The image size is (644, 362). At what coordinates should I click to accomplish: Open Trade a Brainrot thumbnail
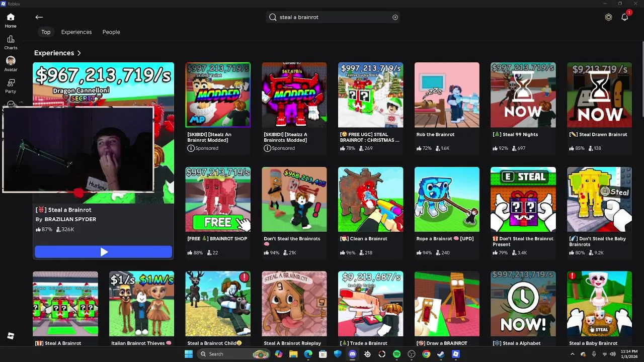coord(370,304)
